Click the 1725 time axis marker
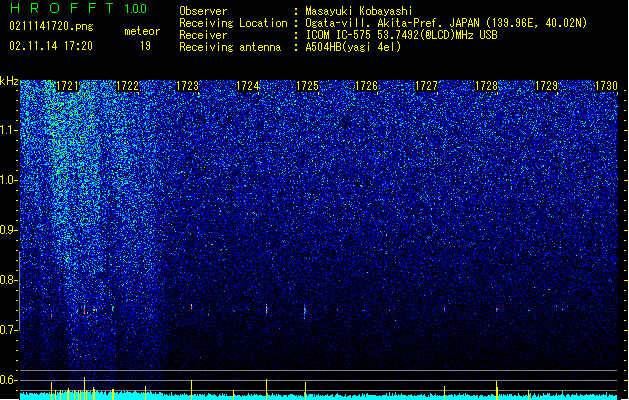Screen dimensions: 629x400 click(x=307, y=86)
